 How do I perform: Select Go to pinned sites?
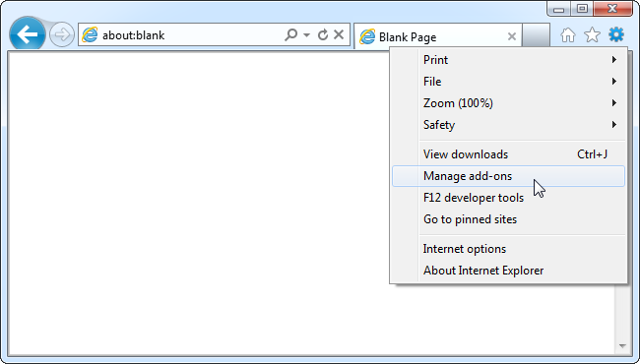[x=509, y=219]
